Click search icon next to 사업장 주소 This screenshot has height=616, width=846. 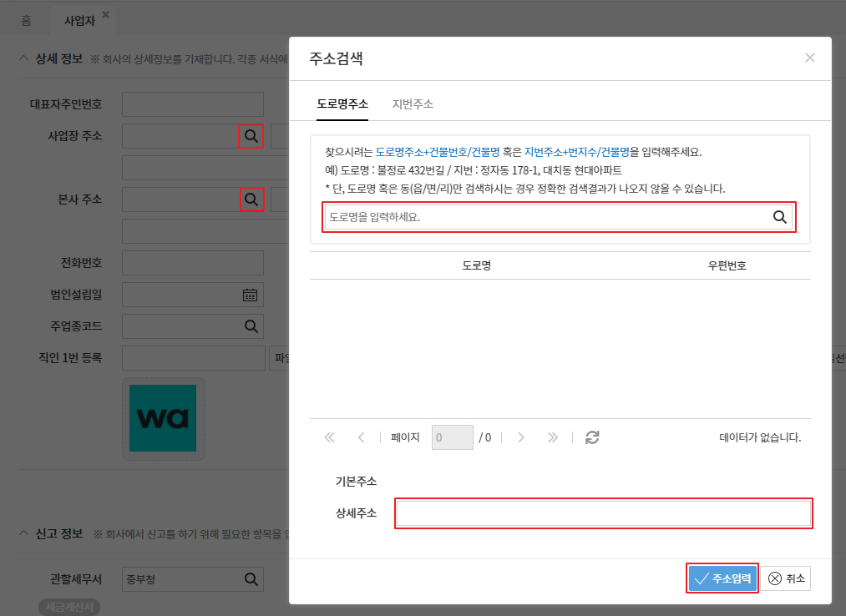(251, 136)
